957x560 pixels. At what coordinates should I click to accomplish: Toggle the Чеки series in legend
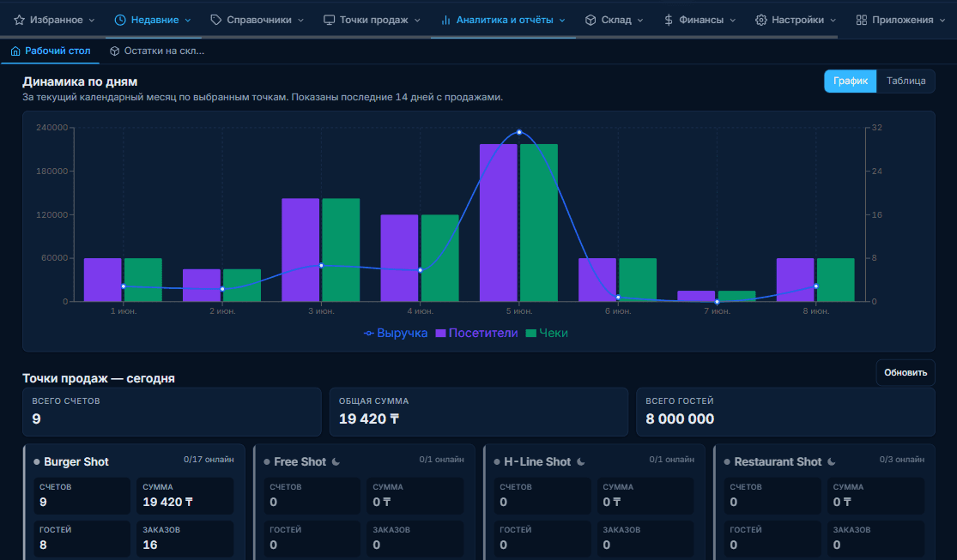coord(547,333)
